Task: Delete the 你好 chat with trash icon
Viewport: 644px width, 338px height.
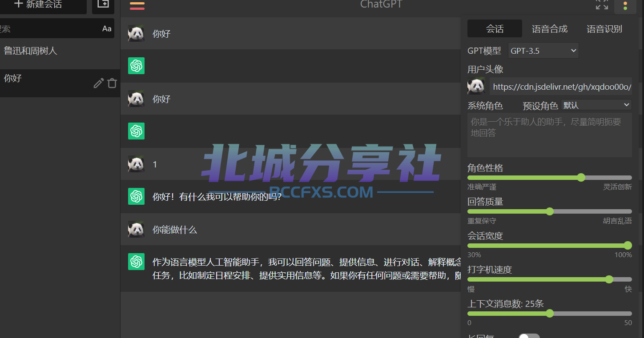Action: [112, 83]
